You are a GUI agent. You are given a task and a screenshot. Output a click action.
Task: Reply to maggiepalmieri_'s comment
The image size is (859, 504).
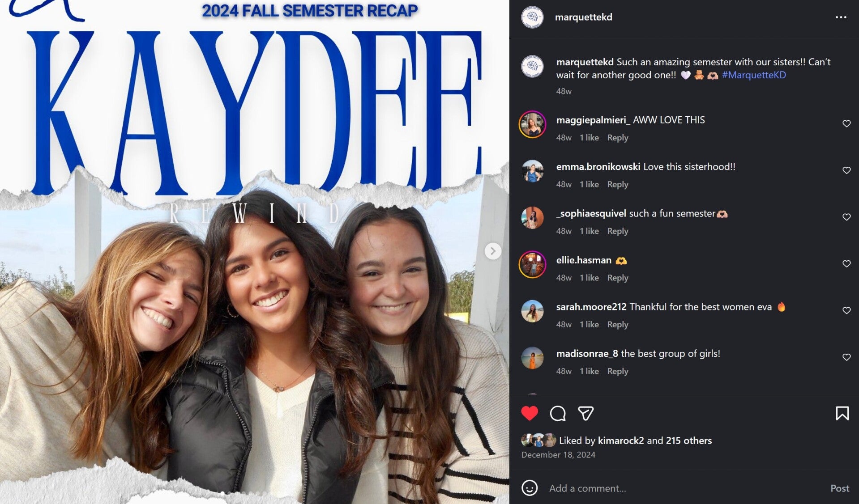point(618,138)
